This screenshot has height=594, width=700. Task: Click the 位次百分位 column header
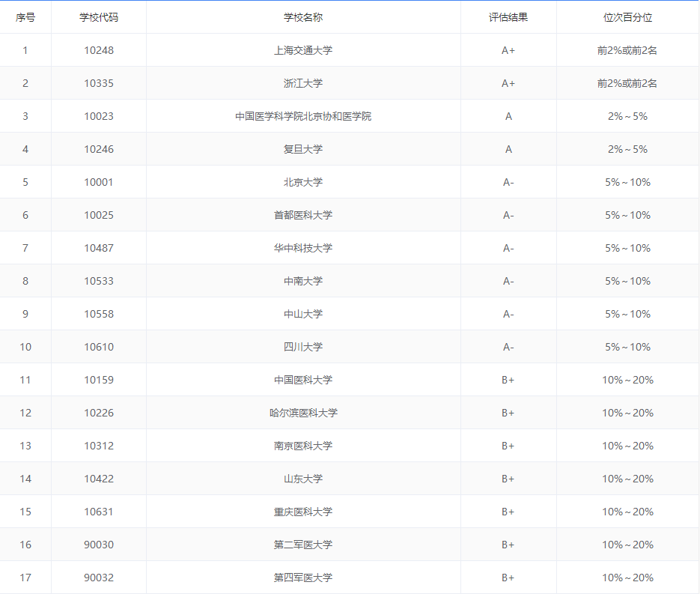[627, 17]
